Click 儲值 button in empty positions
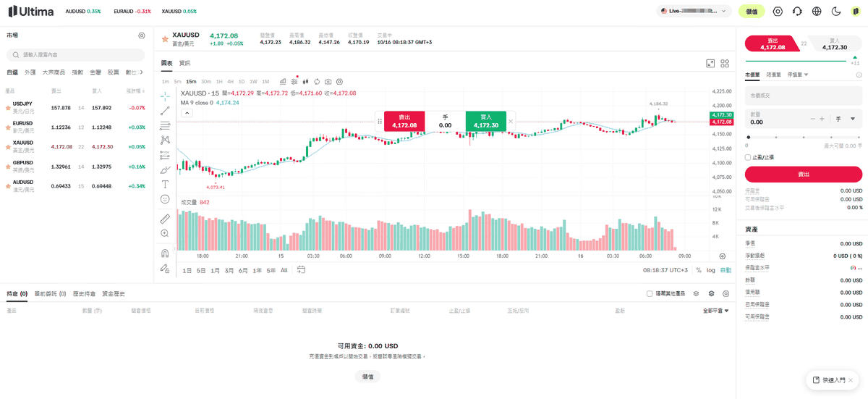The image size is (868, 399). click(367, 377)
